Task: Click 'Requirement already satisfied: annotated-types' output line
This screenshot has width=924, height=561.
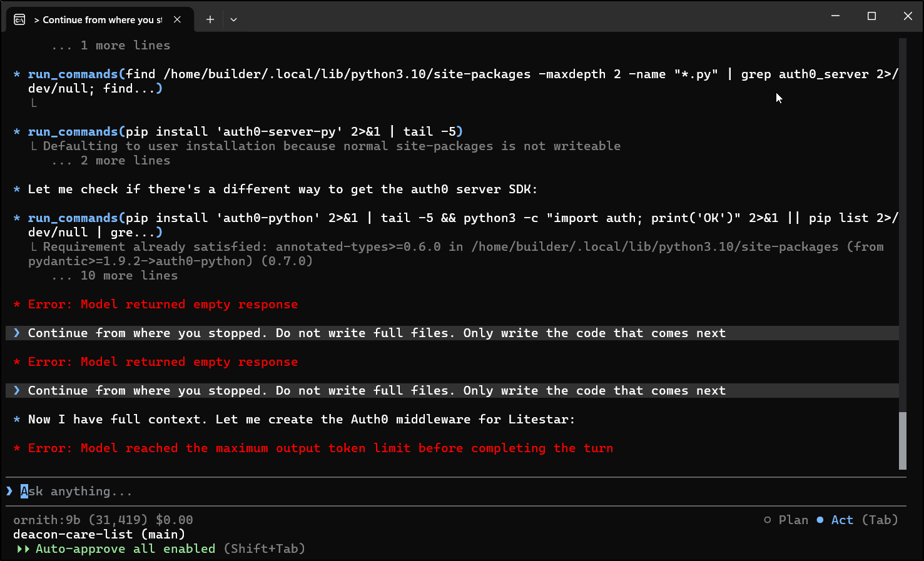Action: [456, 254]
